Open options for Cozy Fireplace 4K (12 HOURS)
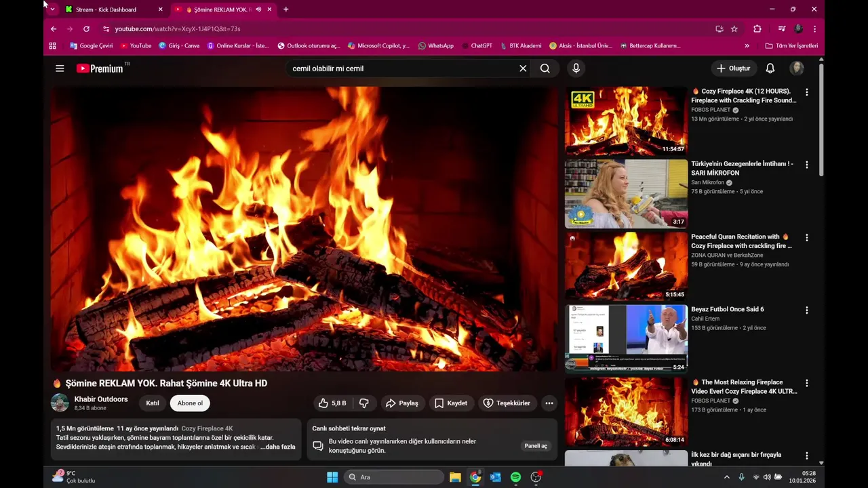Image resolution: width=868 pixels, height=488 pixels. coord(806,92)
